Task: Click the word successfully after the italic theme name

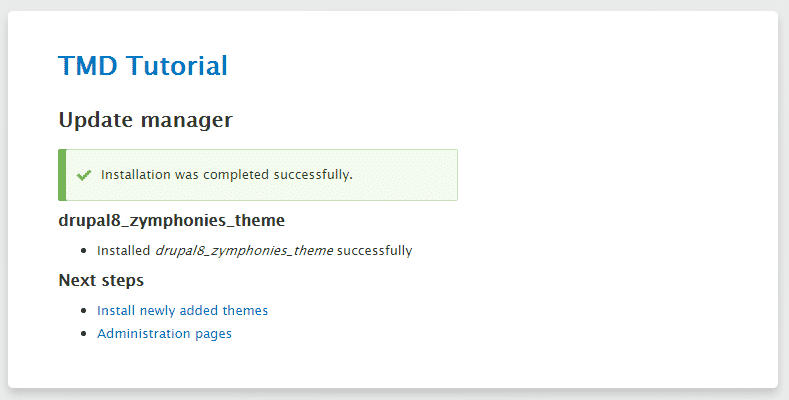Action: pyautogui.click(x=374, y=251)
